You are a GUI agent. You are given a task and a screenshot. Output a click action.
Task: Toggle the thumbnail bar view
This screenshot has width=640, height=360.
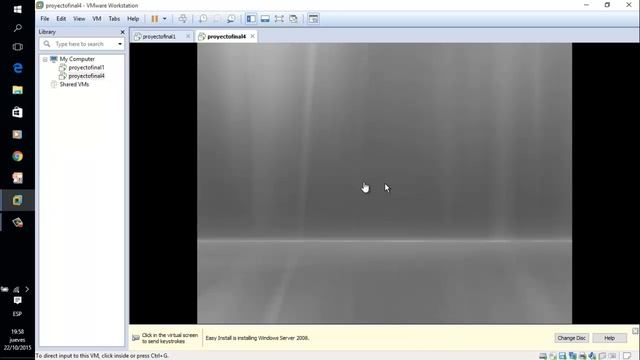[265, 19]
